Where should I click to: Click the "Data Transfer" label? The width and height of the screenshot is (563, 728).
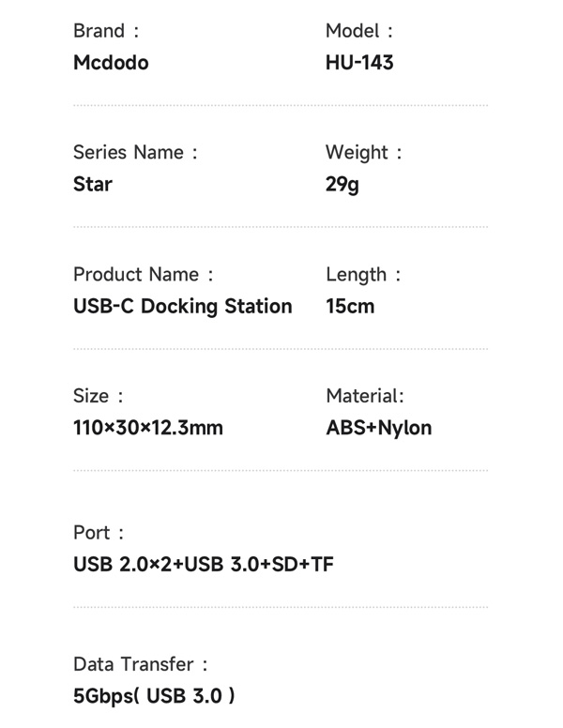pos(133,663)
